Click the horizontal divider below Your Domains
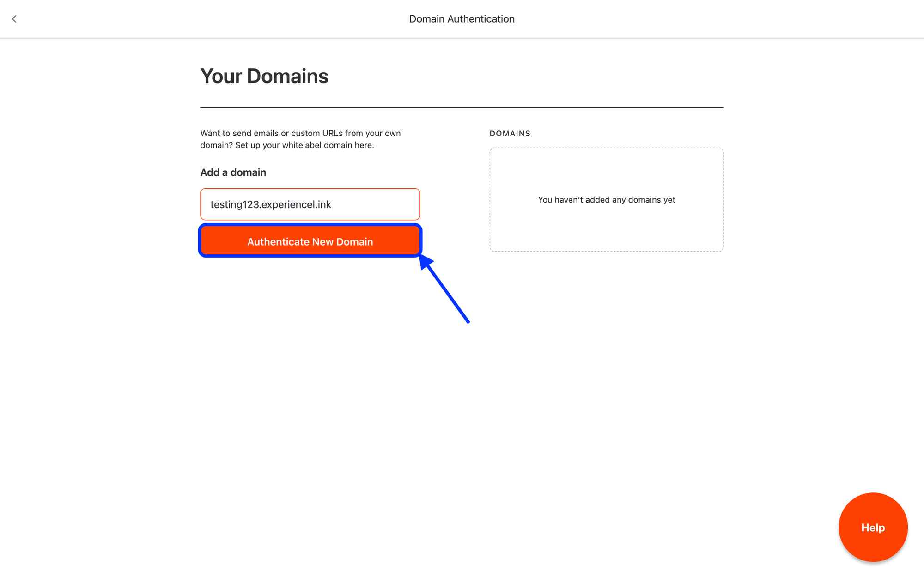 coord(462,107)
